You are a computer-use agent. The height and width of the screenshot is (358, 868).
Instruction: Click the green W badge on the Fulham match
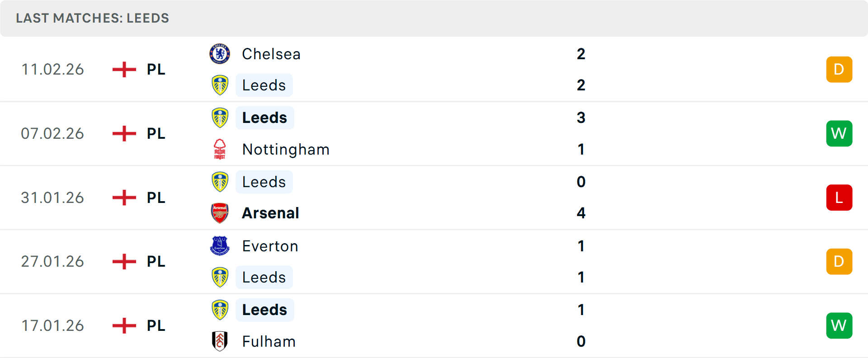[839, 325]
